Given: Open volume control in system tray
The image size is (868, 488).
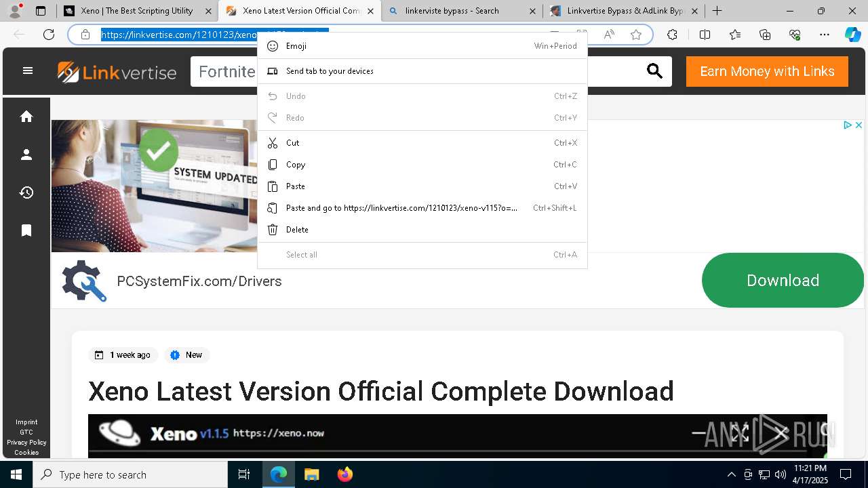Looking at the screenshot, I should pos(780,474).
